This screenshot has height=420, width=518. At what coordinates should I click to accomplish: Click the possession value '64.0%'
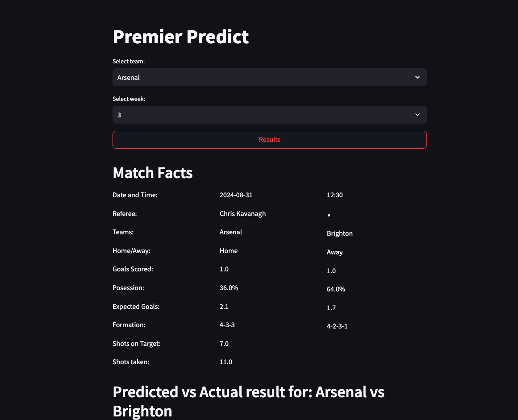tap(336, 289)
